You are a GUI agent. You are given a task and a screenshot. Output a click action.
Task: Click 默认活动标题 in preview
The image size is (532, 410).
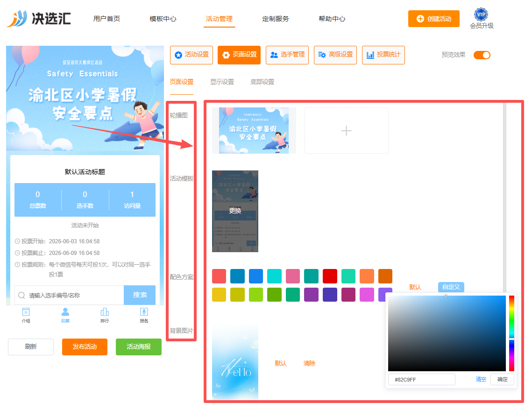click(85, 172)
